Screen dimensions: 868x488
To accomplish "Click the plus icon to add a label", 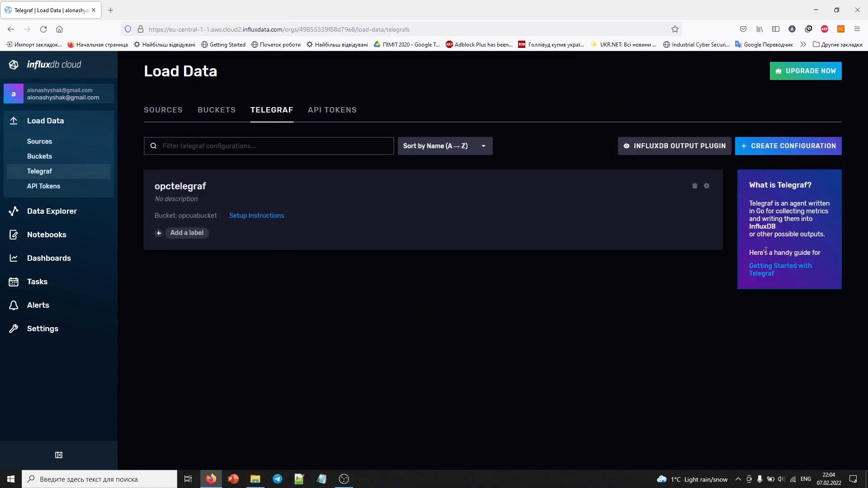I will pos(159,233).
